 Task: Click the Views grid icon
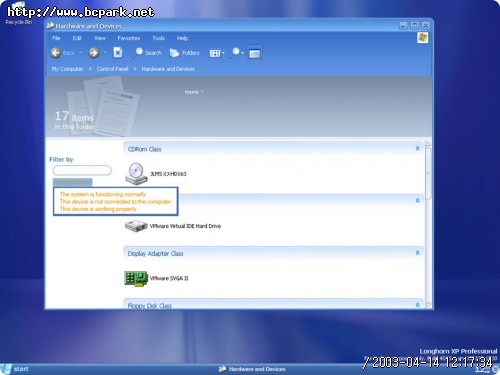click(215, 53)
